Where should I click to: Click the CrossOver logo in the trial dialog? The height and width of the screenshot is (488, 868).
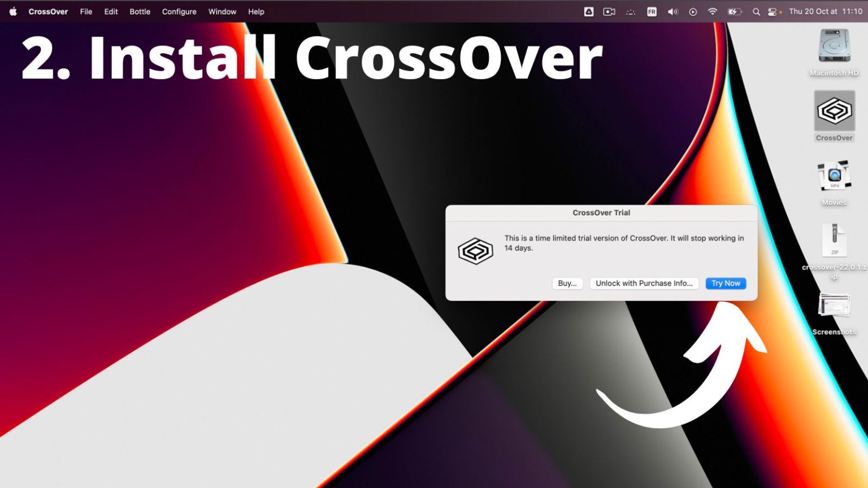475,250
